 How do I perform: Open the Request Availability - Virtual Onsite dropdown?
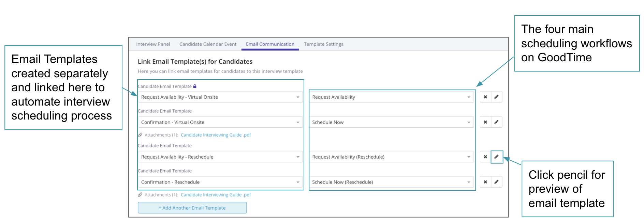(x=220, y=97)
